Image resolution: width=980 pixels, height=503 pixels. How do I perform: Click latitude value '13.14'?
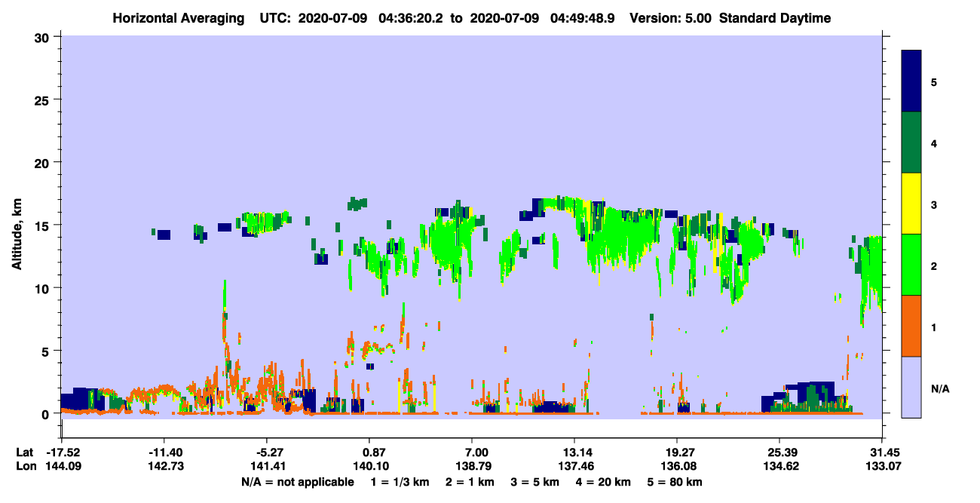coord(574,452)
